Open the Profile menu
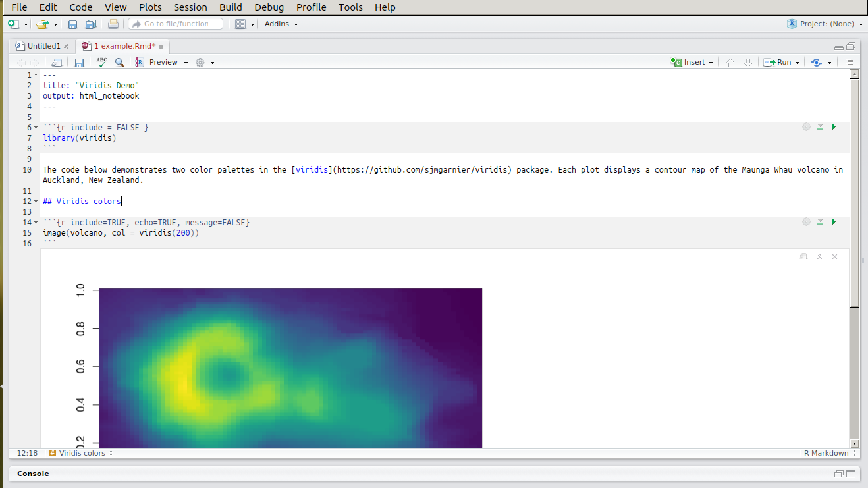 (x=311, y=7)
